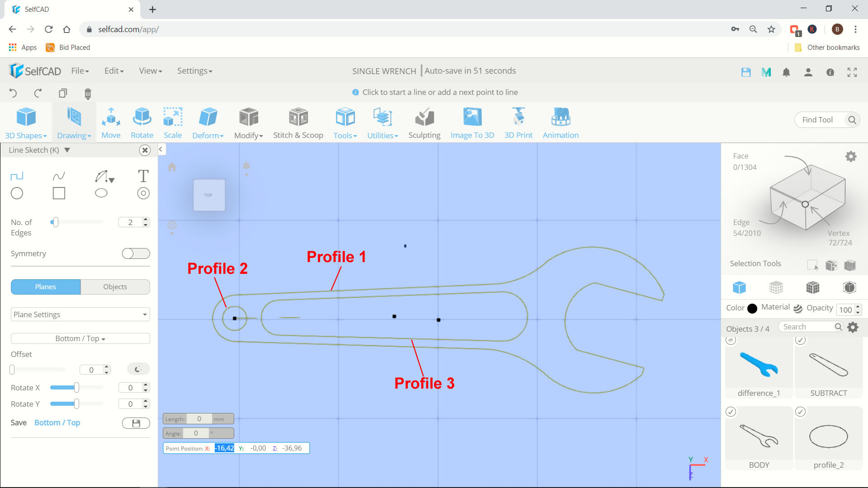Screen dimensions: 868x488
Task: Open the Edit menu
Action: 114,71
